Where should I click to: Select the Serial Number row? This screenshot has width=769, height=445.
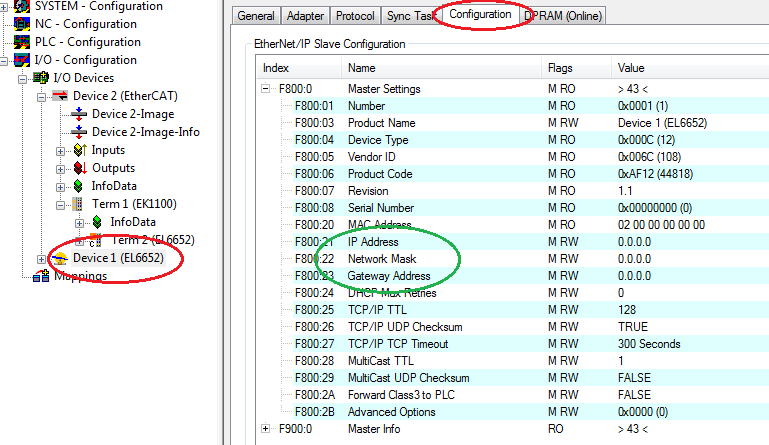tap(531, 208)
